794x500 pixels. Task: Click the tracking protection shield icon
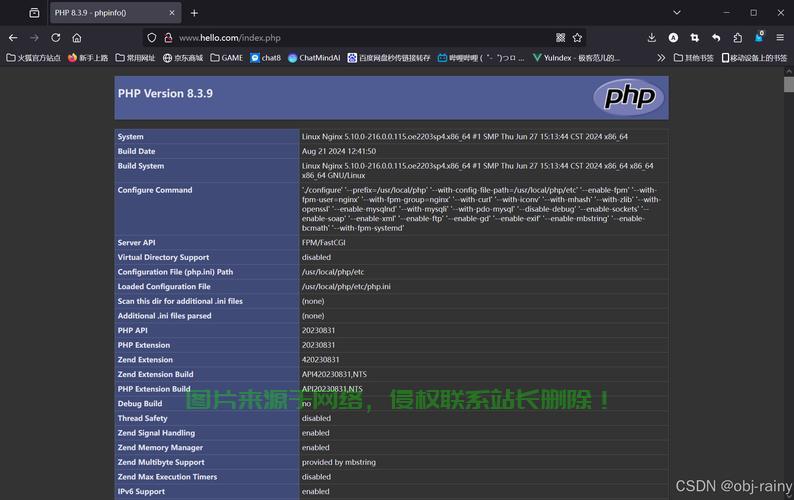(152, 38)
